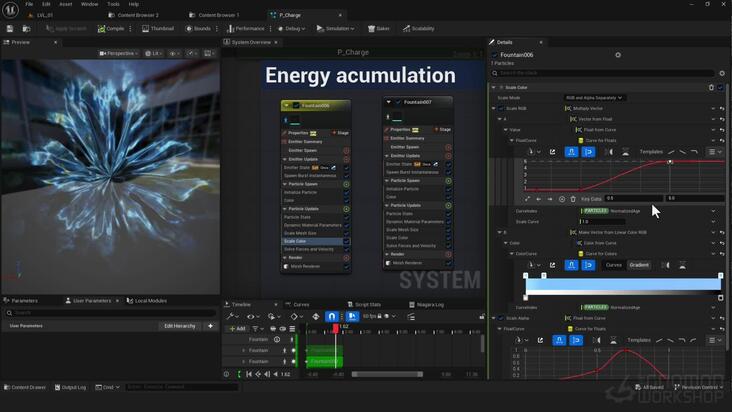Image resolution: width=732 pixels, height=412 pixels.
Task: Open the Window menu
Action: click(x=89, y=4)
